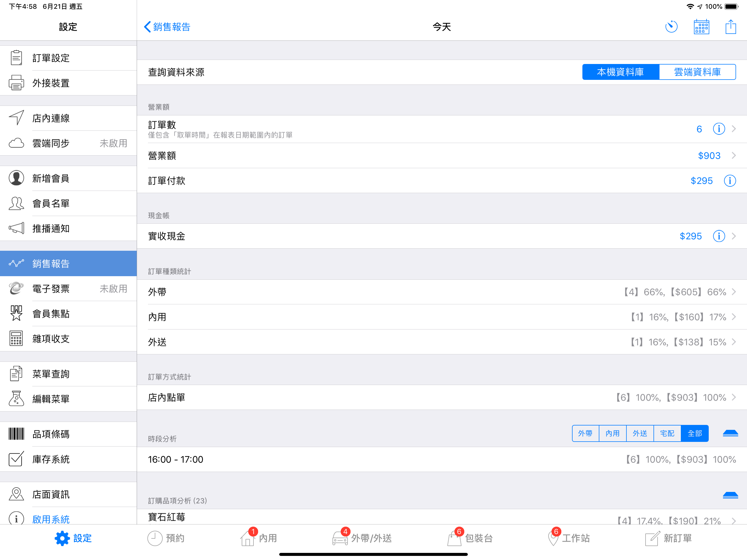Expand 營業額 $903 details chevron

click(734, 155)
